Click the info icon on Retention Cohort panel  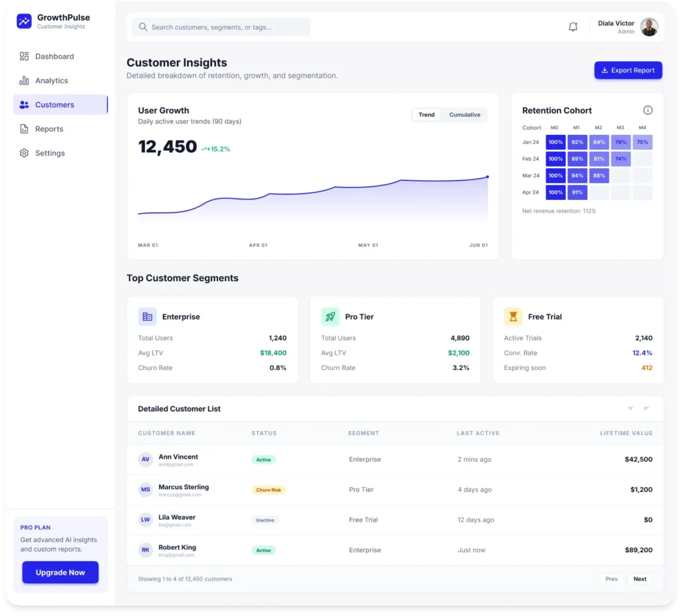[648, 110]
